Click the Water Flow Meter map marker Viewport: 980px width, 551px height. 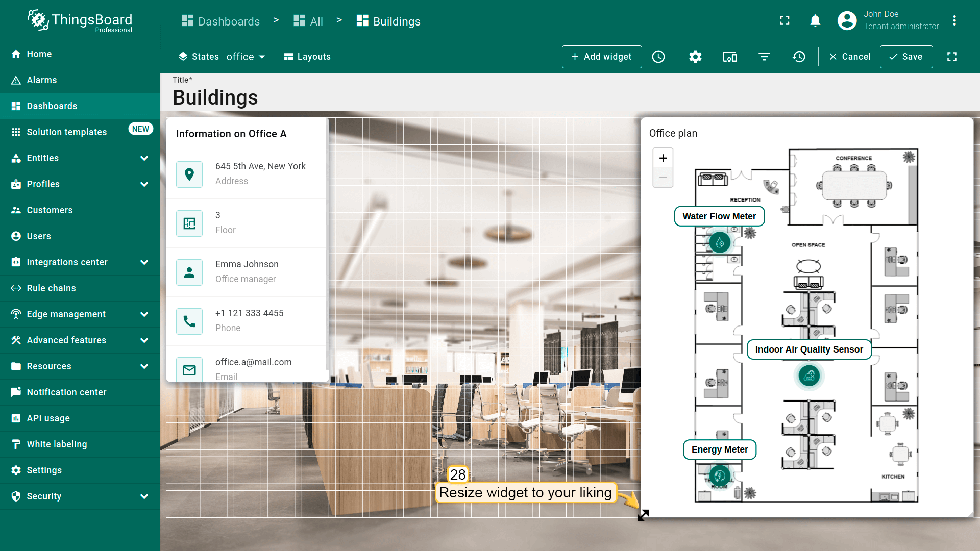(720, 242)
